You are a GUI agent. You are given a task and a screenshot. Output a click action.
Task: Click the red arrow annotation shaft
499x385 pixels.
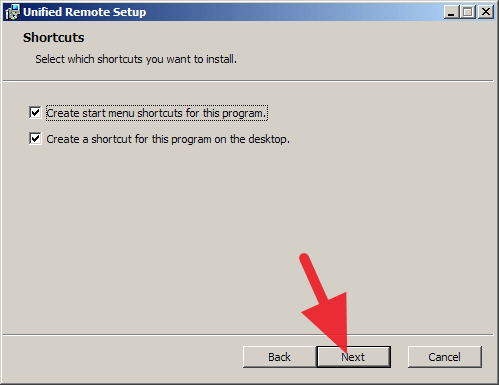(313, 277)
